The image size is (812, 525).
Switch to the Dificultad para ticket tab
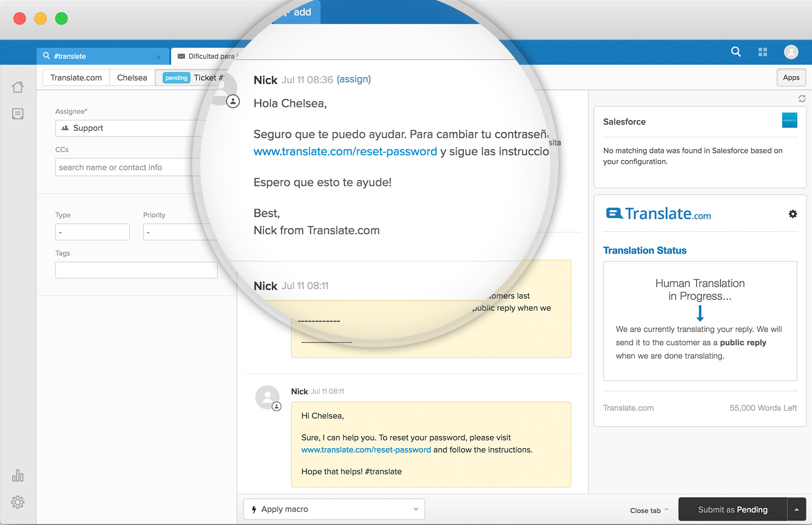[207, 56]
